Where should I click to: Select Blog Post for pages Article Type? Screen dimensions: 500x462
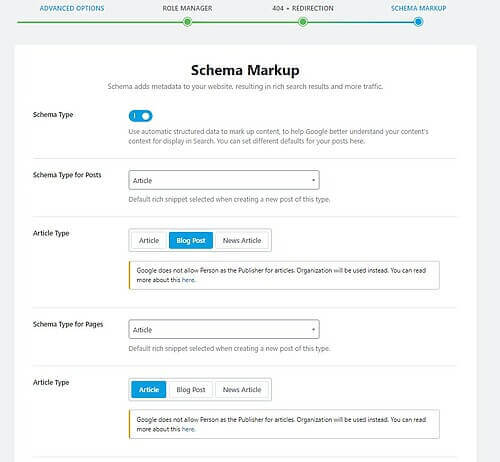191,389
